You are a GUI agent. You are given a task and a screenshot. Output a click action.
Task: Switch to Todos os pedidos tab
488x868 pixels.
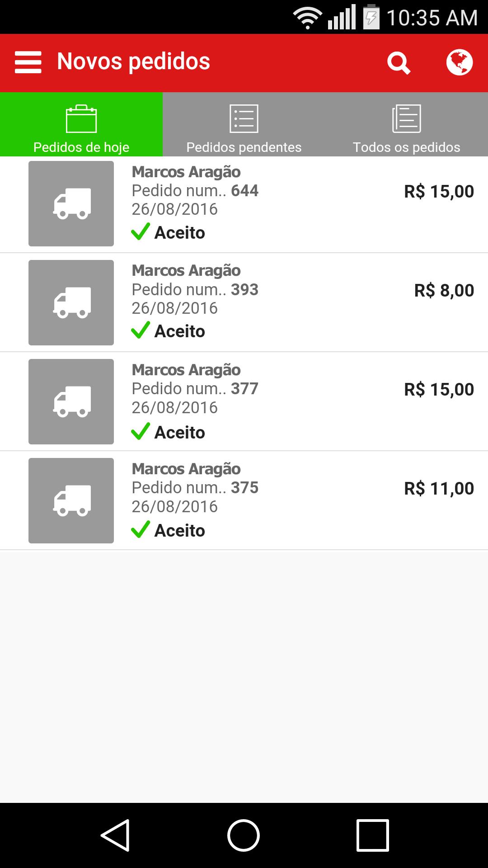(x=407, y=125)
